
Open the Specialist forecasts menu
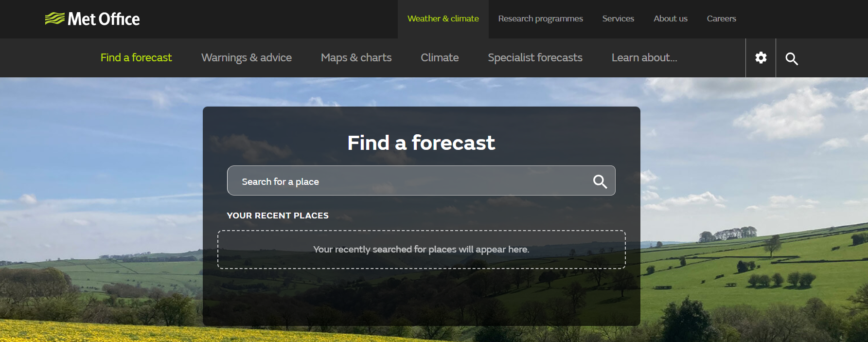point(535,57)
